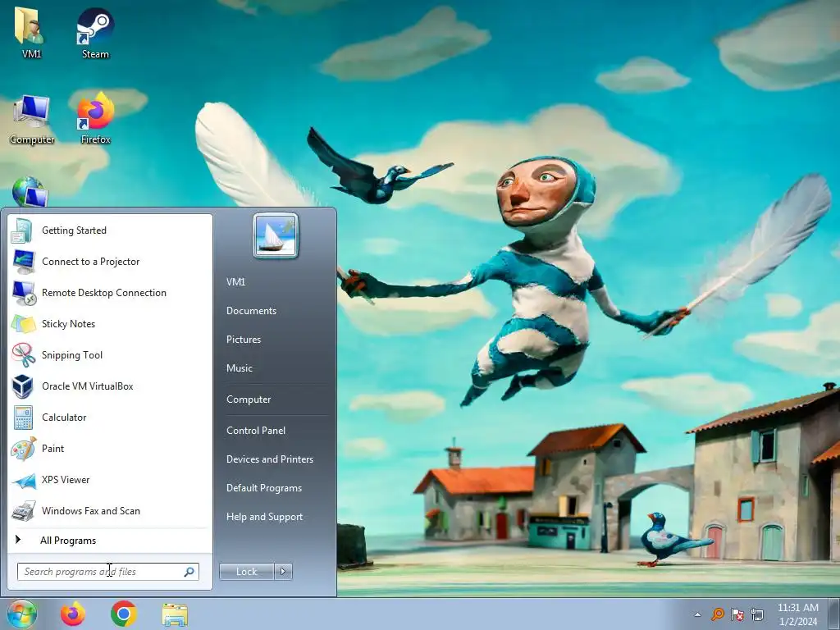840x630 pixels.
Task: Click the Oracle VM VirtualBox label
Action: point(87,386)
